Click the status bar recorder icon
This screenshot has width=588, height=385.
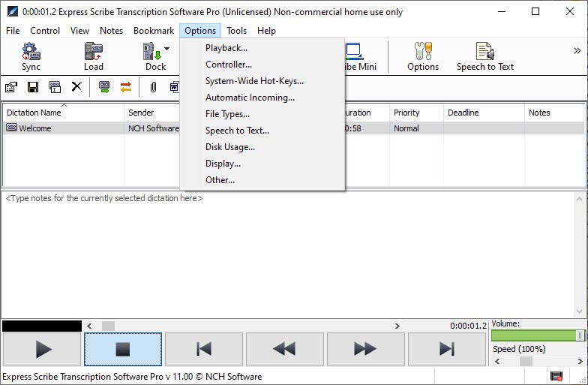click(x=556, y=375)
